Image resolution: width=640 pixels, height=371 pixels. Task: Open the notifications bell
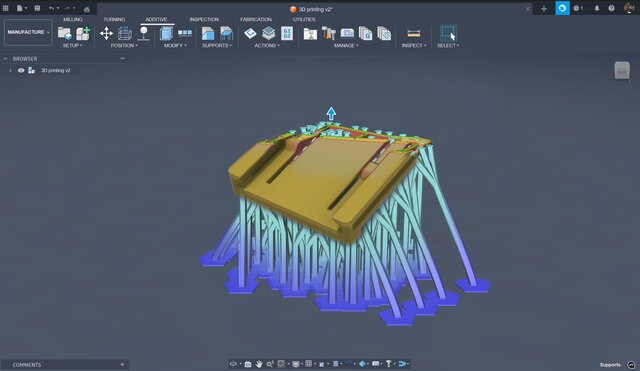pos(597,8)
